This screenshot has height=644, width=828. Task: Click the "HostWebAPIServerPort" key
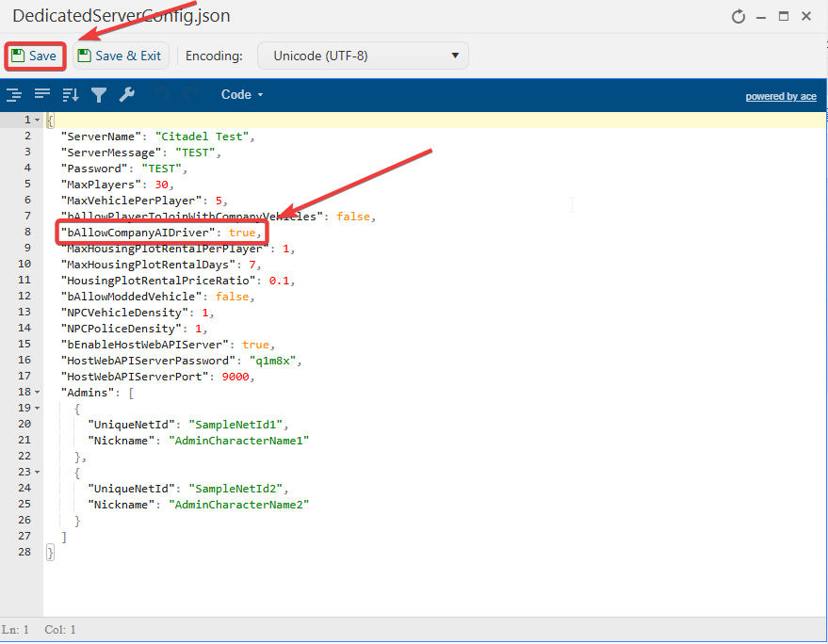[x=135, y=377]
